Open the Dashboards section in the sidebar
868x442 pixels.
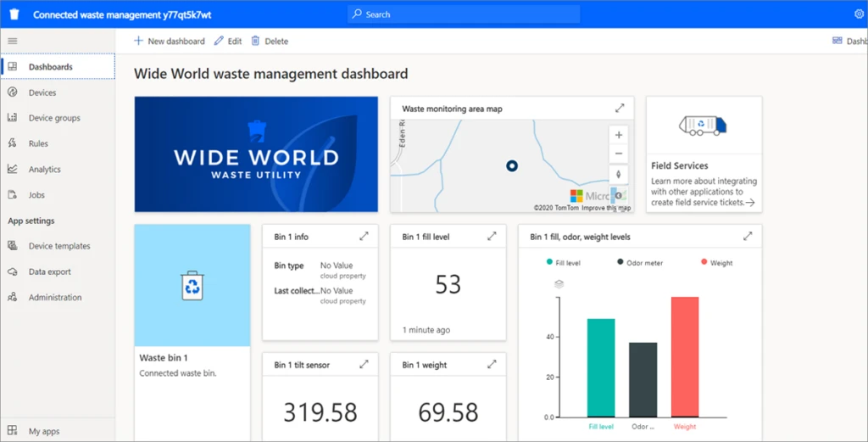point(58,67)
